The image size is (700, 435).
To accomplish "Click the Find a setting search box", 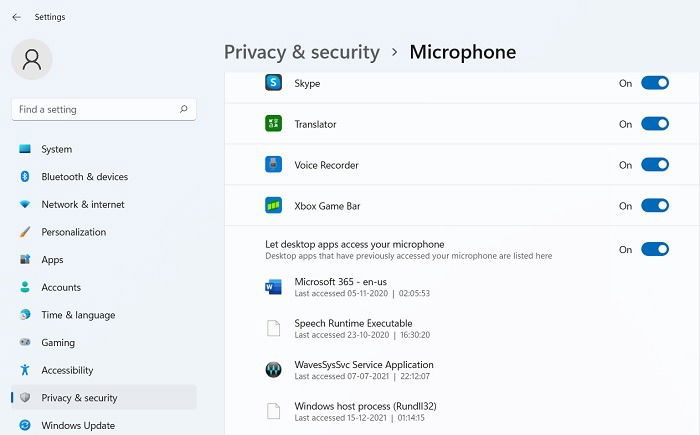I will (x=104, y=109).
